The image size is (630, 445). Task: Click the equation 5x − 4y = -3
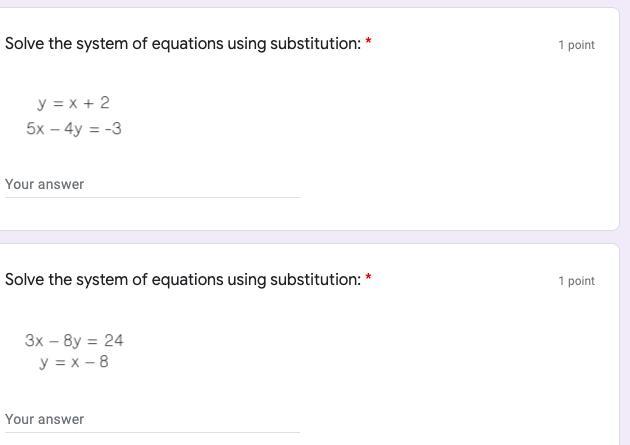tap(74, 129)
